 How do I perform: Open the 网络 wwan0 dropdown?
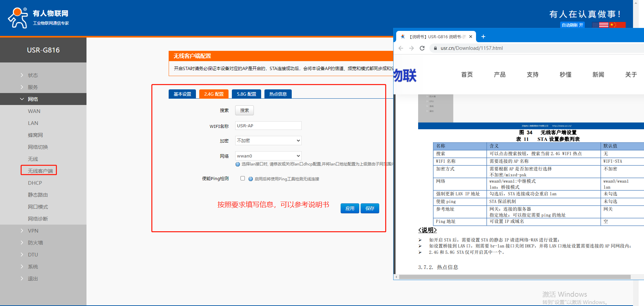268,156
